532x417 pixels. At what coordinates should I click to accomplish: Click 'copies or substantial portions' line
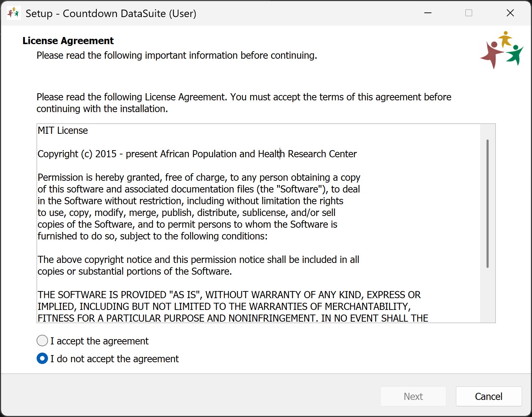[135, 271]
